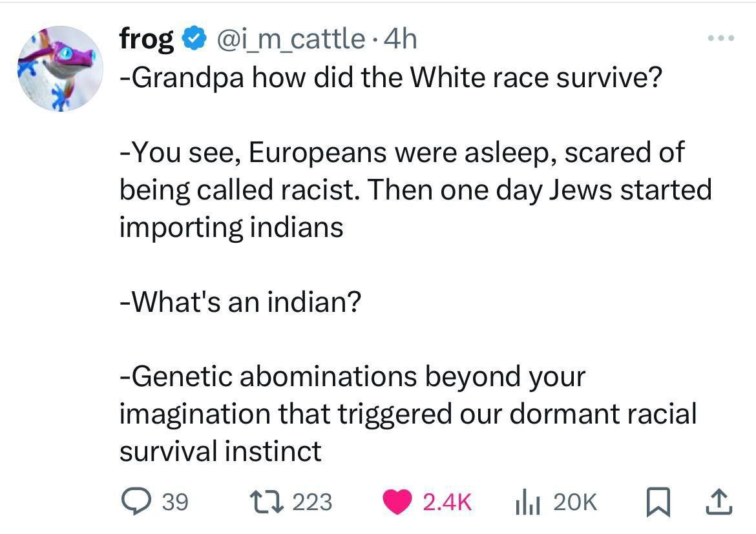Click the reply count 39
The image size is (756, 534).
click(174, 502)
